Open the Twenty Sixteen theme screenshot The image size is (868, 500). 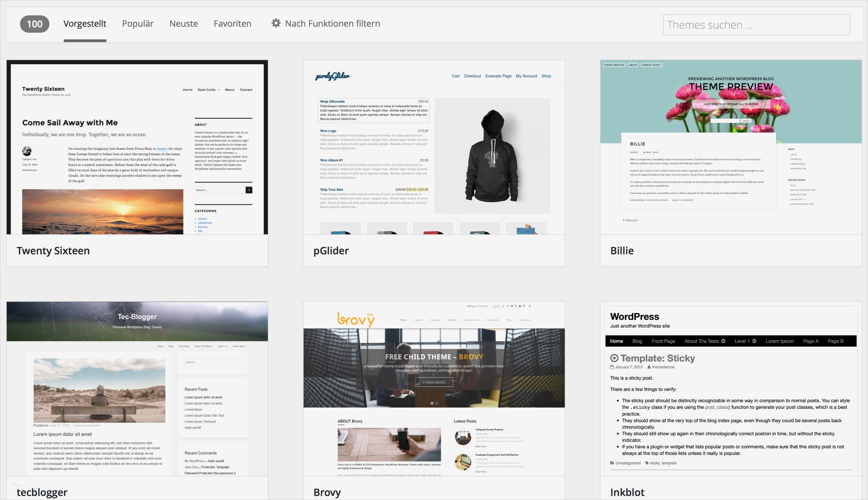pos(137,148)
